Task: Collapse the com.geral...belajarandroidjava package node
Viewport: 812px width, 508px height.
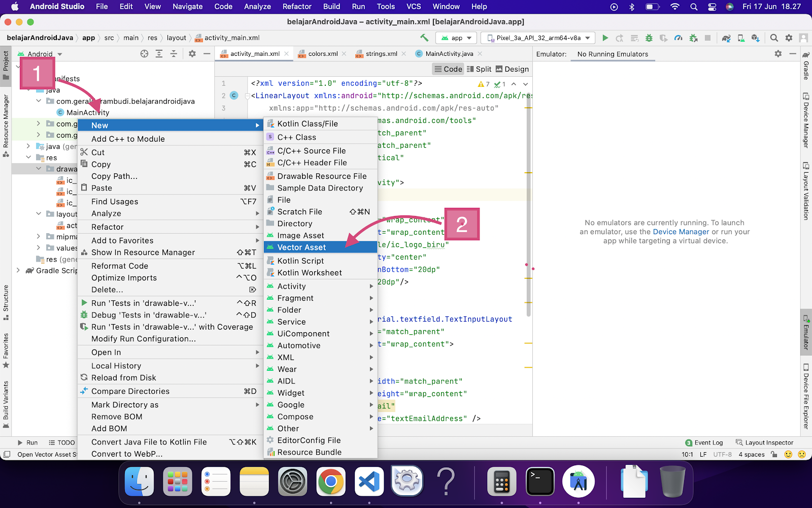Action: point(39,101)
